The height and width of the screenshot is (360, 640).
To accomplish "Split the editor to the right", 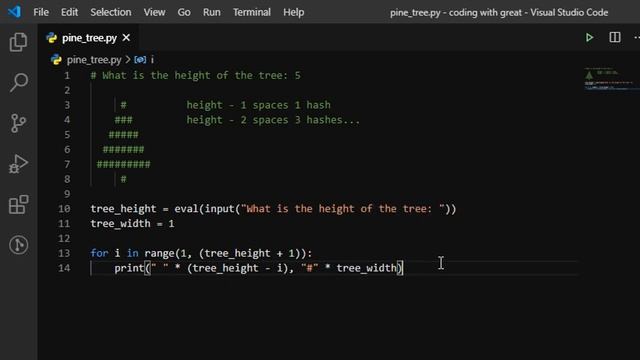I will (x=615, y=38).
